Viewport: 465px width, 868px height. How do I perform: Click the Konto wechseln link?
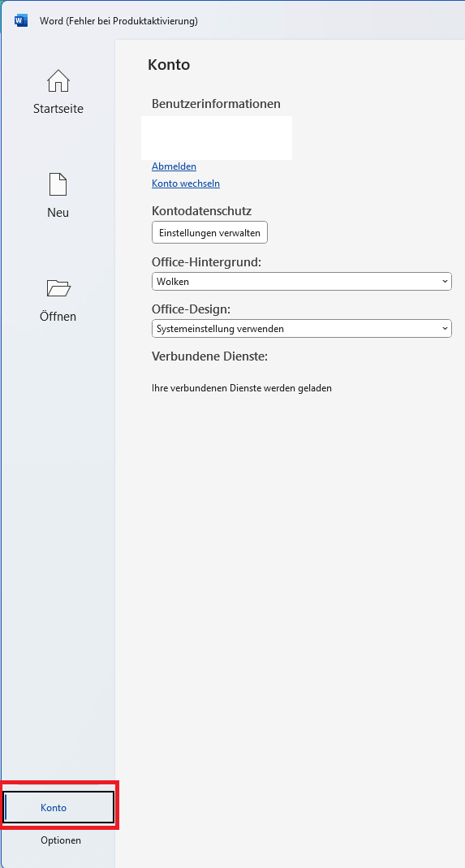pos(186,184)
